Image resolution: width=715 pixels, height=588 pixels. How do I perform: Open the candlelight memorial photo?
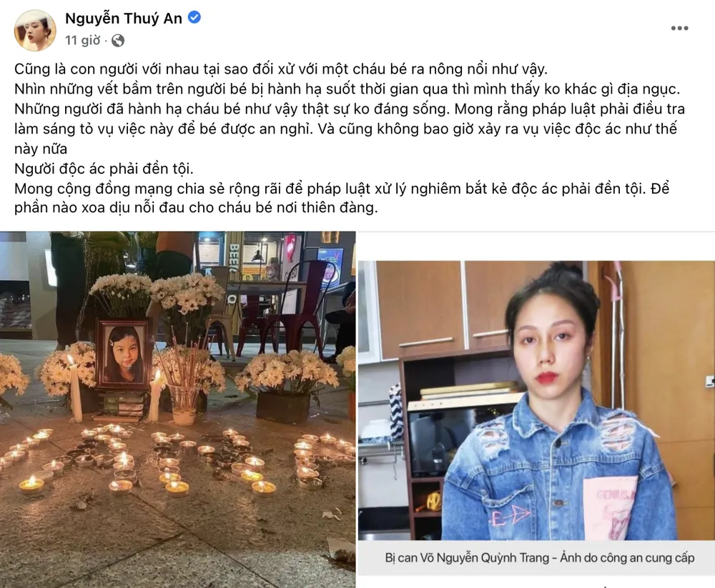177,409
